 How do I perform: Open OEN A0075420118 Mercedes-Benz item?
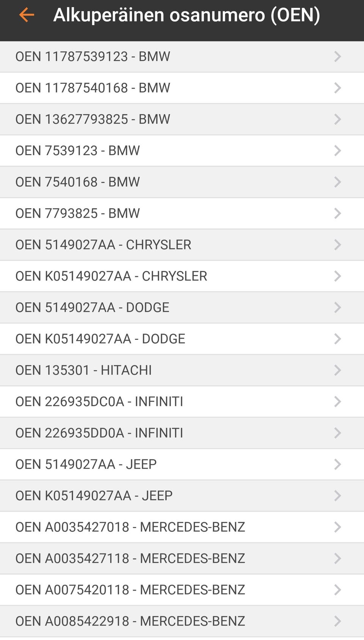click(x=130, y=590)
